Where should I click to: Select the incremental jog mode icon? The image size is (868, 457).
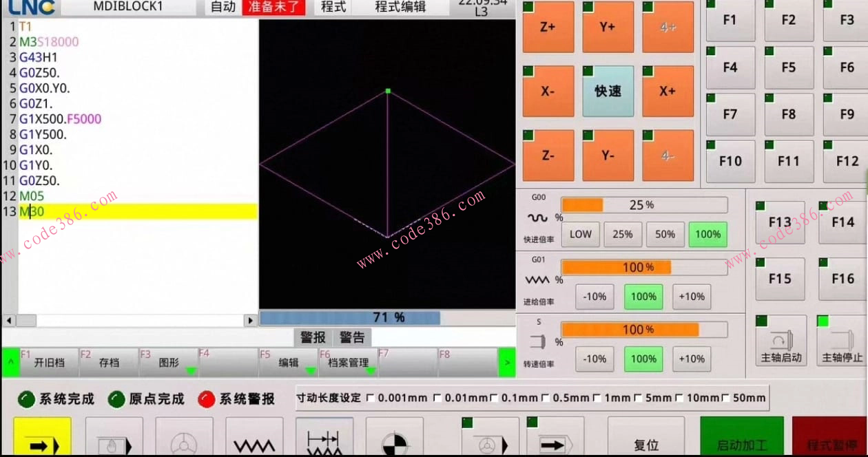coord(324,438)
